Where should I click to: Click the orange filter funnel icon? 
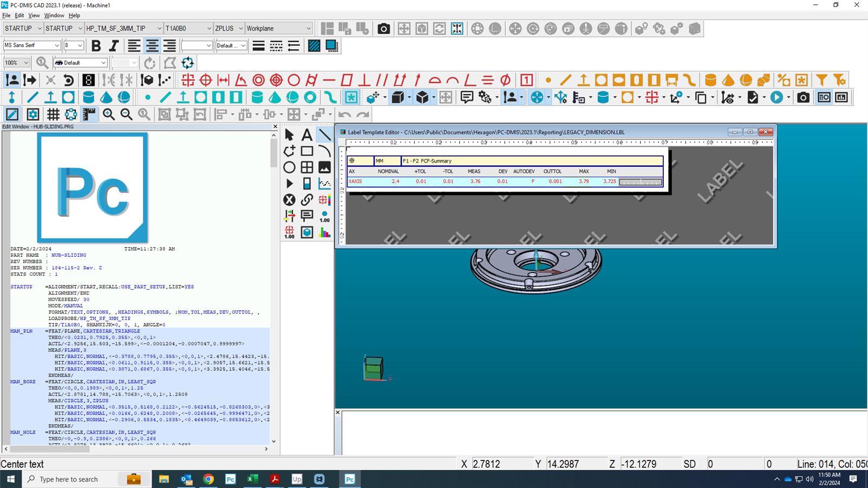(x=821, y=80)
